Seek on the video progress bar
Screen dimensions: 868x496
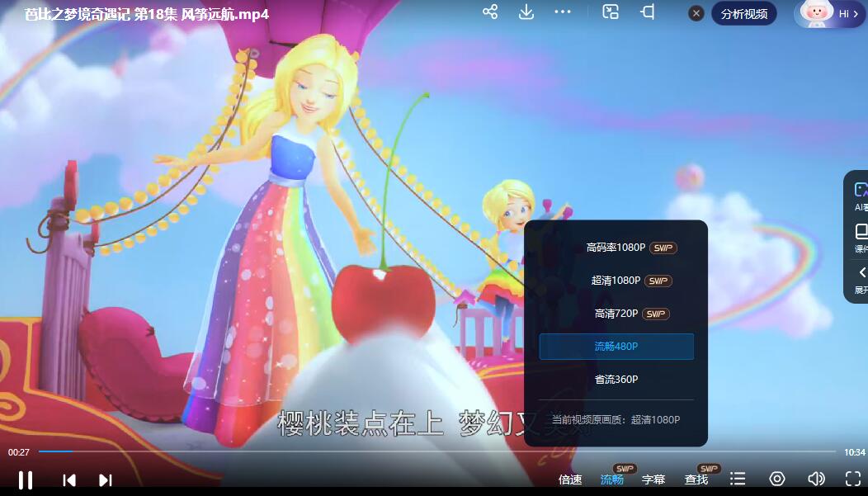click(436, 451)
